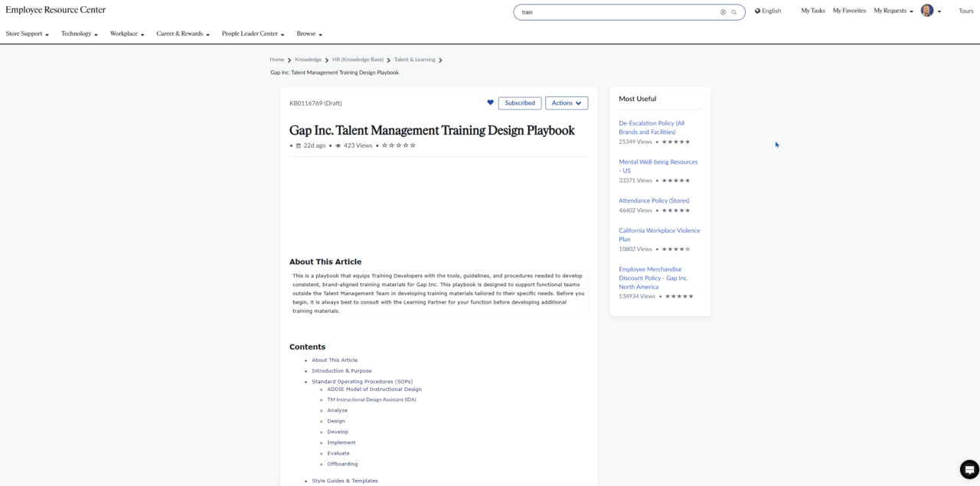980x486 pixels.
Task: Click the 'Most Useful' panel heading
Action: [x=638, y=99]
